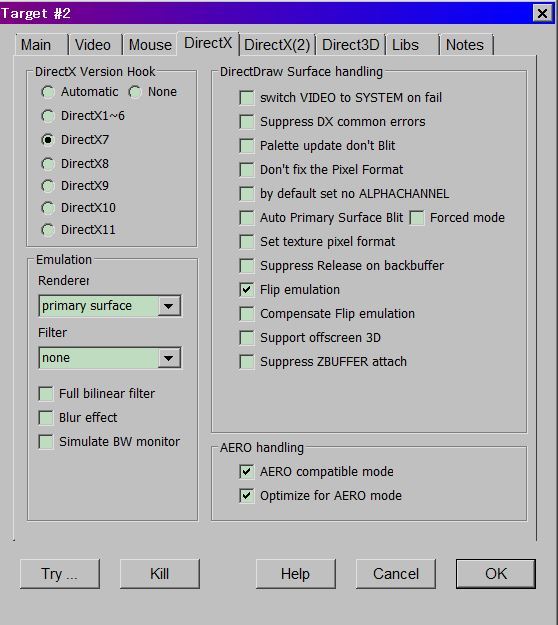Enable by default set no ALPHACHANNEL
The width and height of the screenshot is (558, 625).
247,194
